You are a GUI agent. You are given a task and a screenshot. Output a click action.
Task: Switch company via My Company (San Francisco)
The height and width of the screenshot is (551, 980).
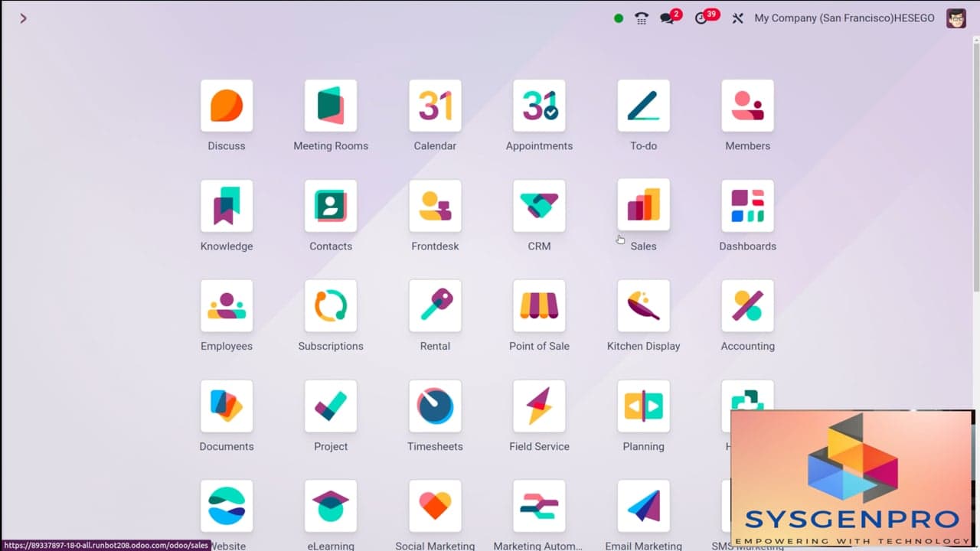pyautogui.click(x=844, y=18)
